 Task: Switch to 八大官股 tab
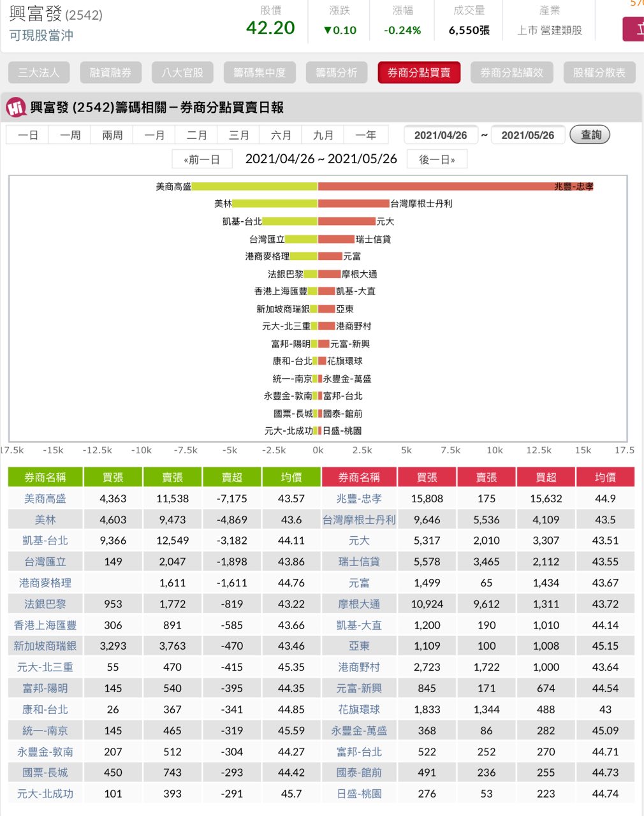click(x=182, y=73)
